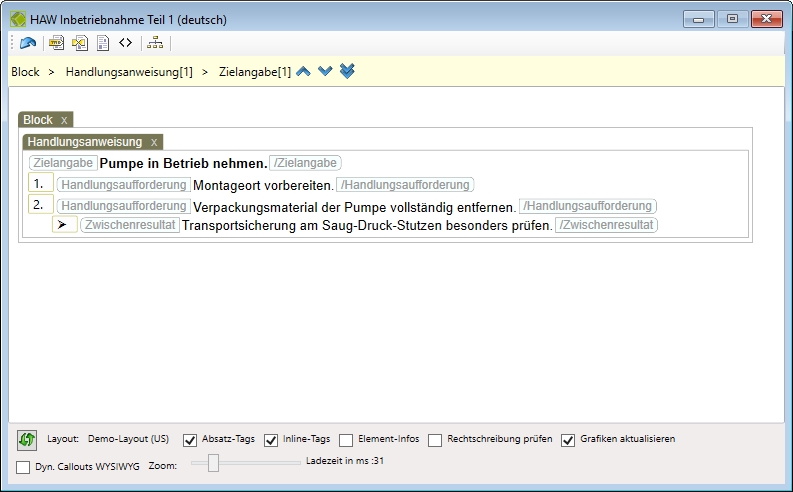Select the Handlungsanweisung tab label
The width and height of the screenshot is (793, 492).
(85, 142)
